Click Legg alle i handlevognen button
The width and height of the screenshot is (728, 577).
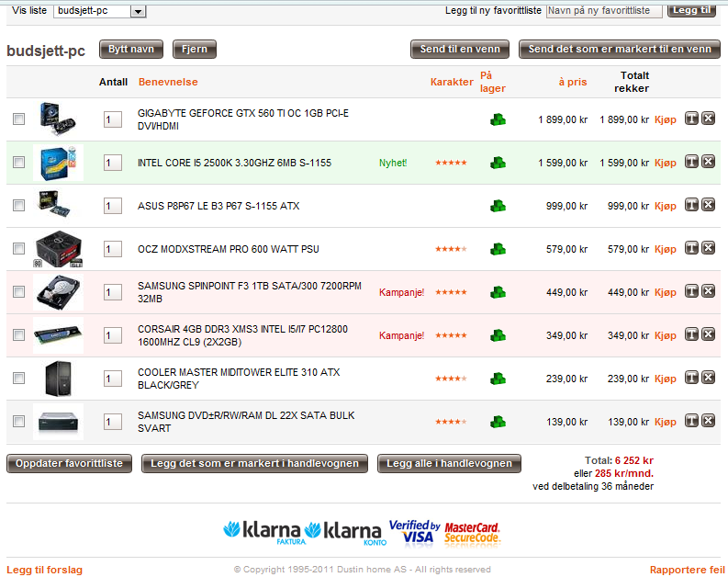(449, 464)
